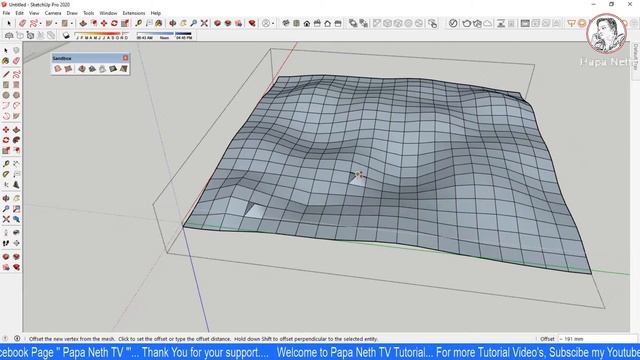The height and width of the screenshot is (360, 640).
Task: Select the Sandbox Flip Edge tool
Action: click(x=124, y=69)
